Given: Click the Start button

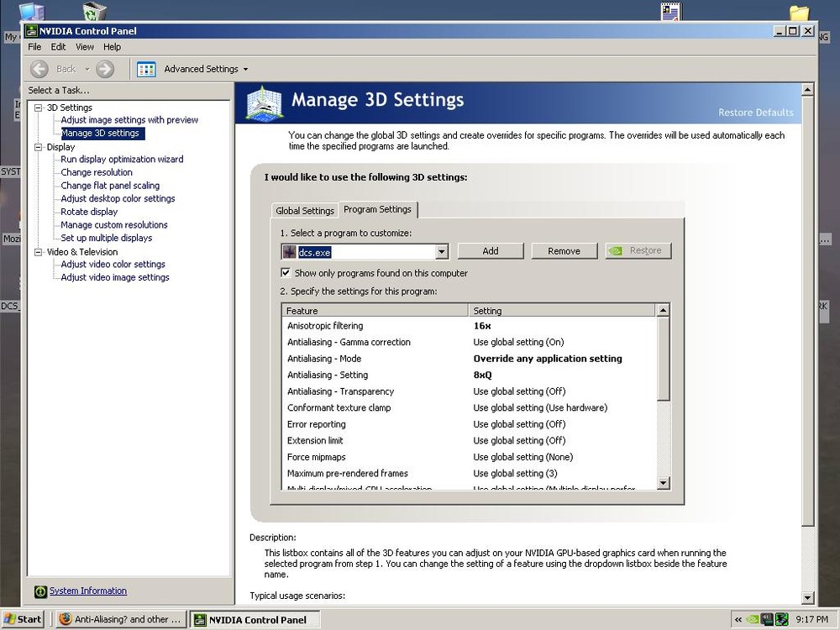Looking at the screenshot, I should [23, 619].
